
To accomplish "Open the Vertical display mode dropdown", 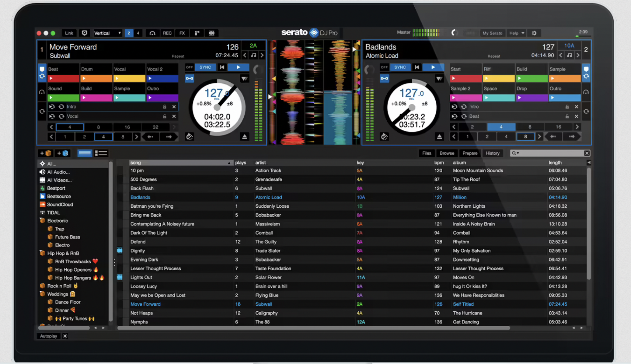I will (x=107, y=33).
